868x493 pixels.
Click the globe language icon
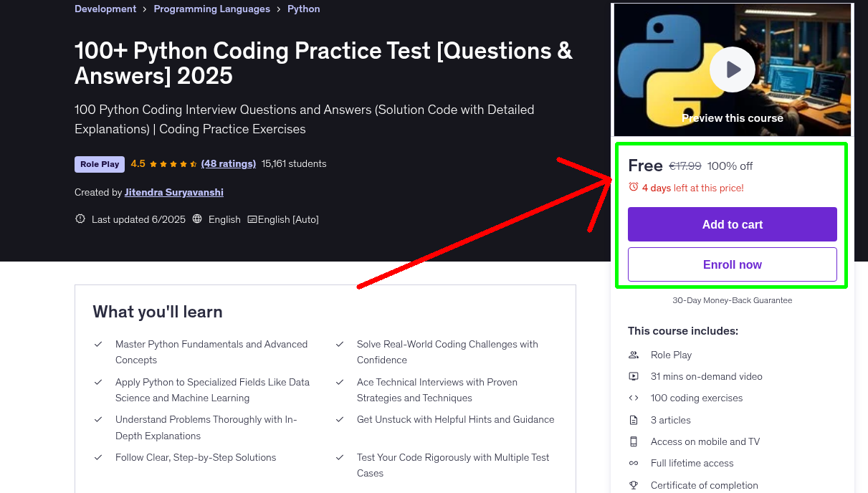(x=198, y=219)
